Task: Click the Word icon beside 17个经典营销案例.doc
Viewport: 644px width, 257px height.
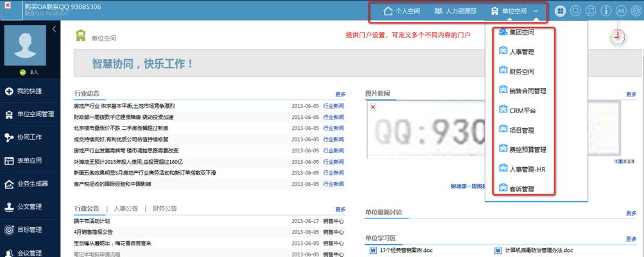Action: pyautogui.click(x=373, y=250)
